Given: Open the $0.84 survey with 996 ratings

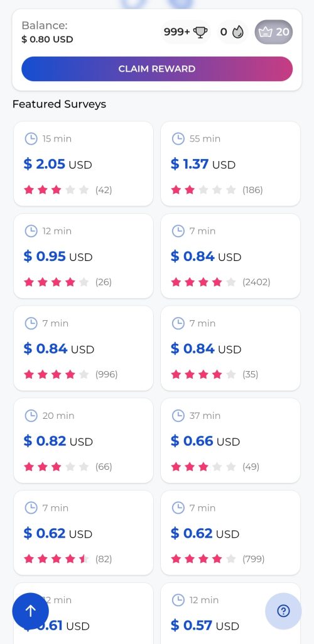Looking at the screenshot, I should point(84,348).
